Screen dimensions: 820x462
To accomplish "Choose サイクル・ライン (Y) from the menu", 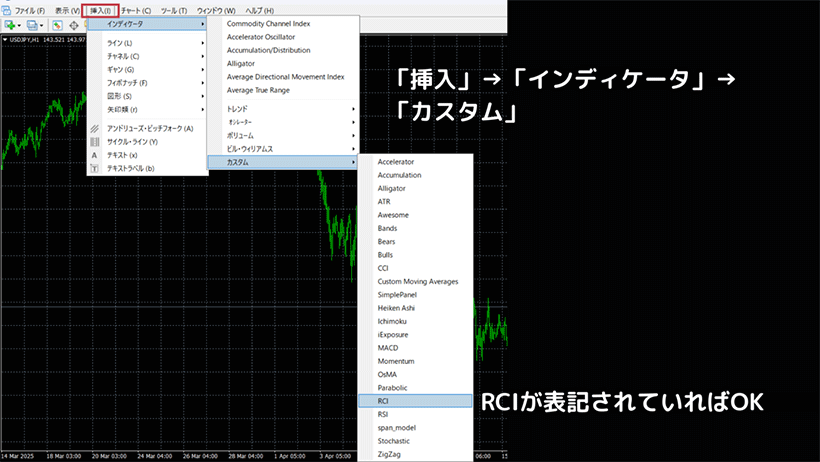I will pyautogui.click(x=147, y=142).
